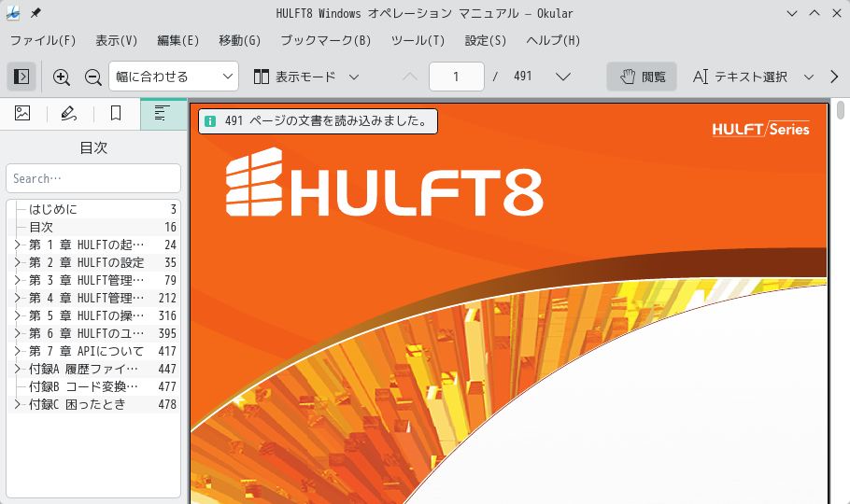Click the Okular app icon in titlebar

click(13, 13)
